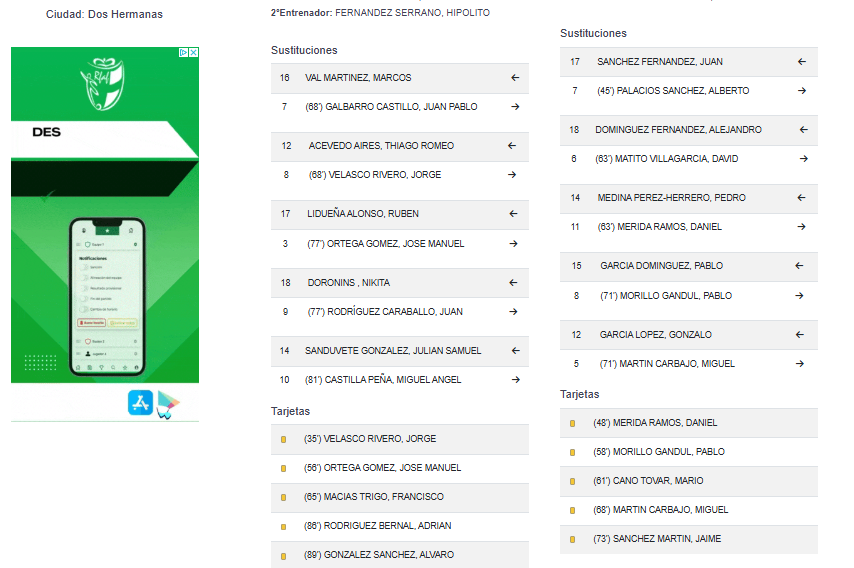Click the right arrow beside MATITO VILLAGARCIA, DAVID
This screenshot has width=854, height=568.
pos(803,158)
